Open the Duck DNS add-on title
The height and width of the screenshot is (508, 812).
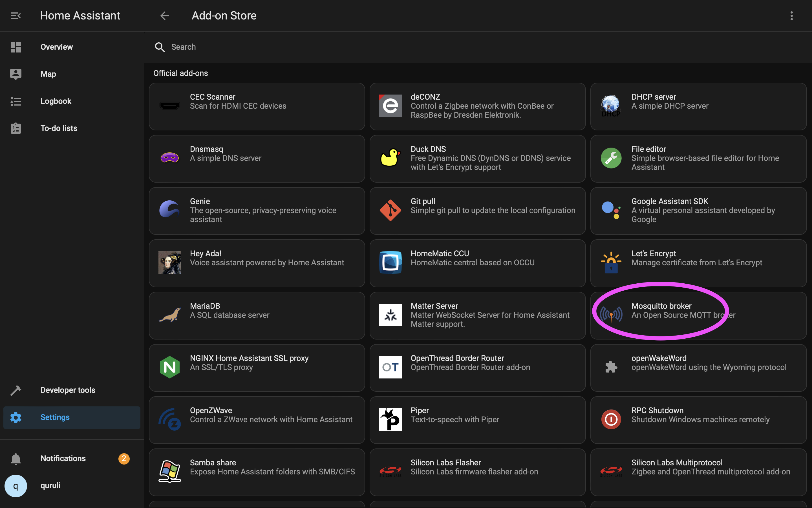coord(428,149)
